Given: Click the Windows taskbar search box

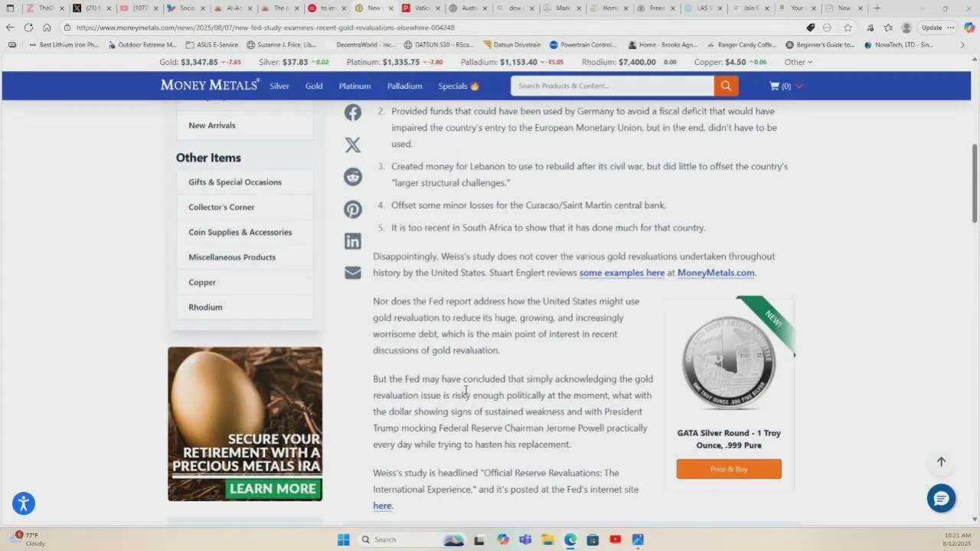Looking at the screenshot, I should tap(411, 540).
